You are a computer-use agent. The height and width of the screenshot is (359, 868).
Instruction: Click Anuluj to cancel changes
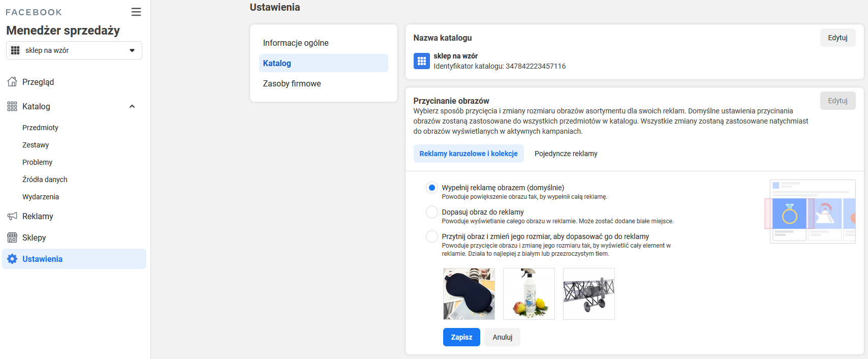[x=502, y=337]
